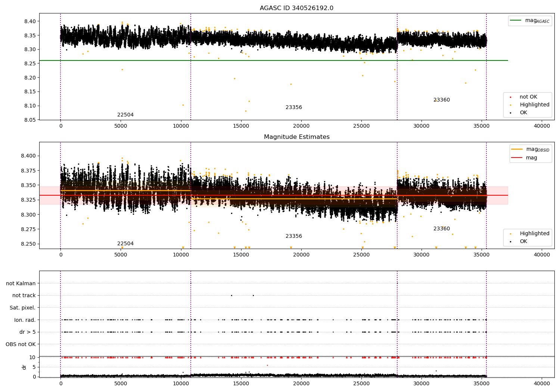The width and height of the screenshot is (560, 392).
Task: Select the 'OBS not OK' row label
Action: pos(21,345)
